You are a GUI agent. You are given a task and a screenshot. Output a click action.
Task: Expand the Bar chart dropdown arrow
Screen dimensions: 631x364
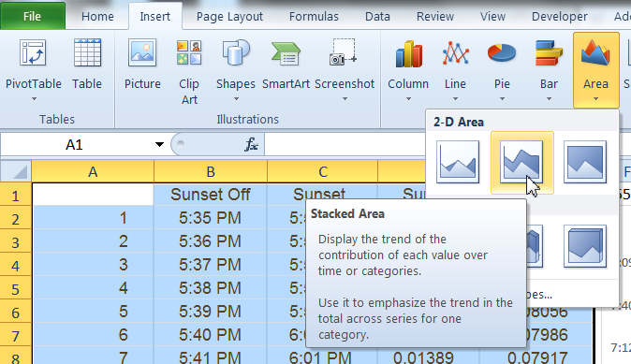[x=549, y=98]
